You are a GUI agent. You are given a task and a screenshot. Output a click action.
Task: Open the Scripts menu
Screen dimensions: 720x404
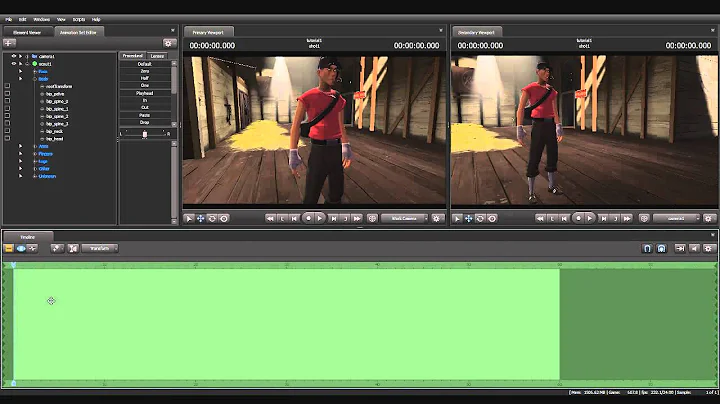coord(79,20)
